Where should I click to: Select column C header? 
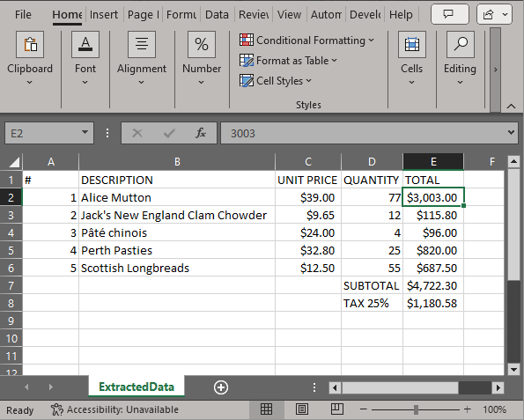pos(308,162)
